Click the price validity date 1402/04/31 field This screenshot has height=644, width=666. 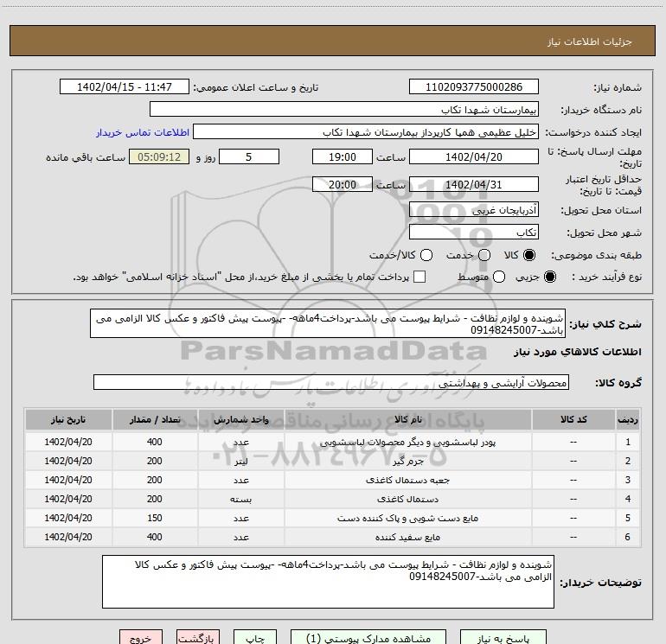[x=474, y=184]
